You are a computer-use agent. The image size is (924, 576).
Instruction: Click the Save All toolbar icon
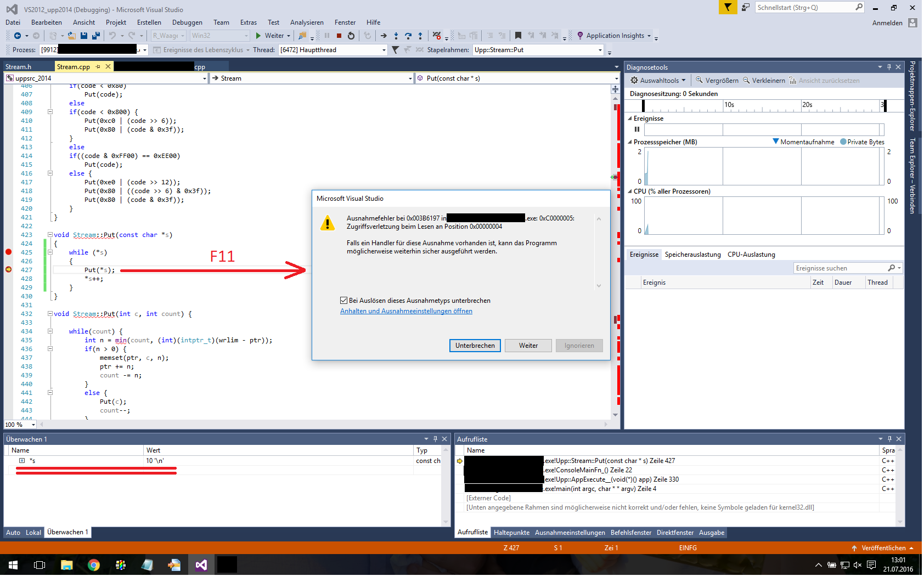point(95,36)
